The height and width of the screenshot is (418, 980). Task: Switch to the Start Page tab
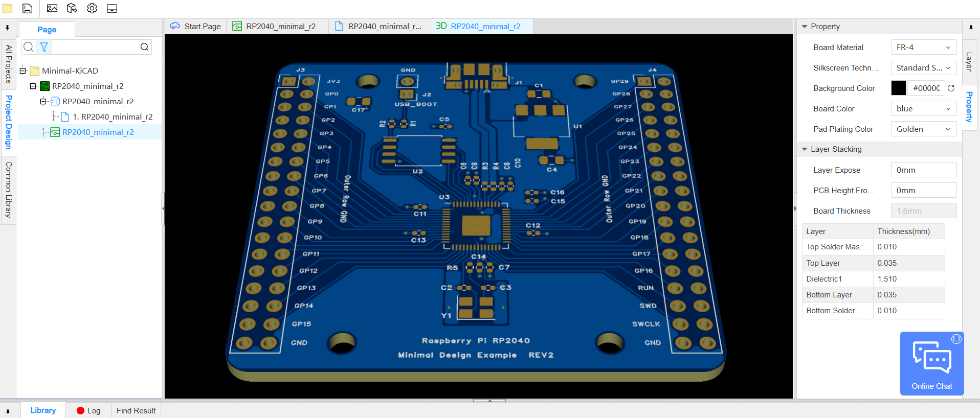pos(196,26)
